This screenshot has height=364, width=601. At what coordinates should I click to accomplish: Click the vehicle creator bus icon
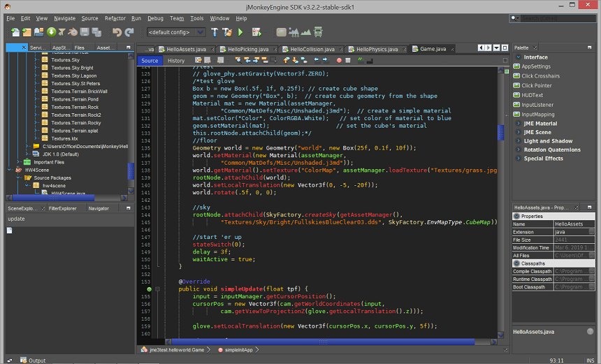318,32
